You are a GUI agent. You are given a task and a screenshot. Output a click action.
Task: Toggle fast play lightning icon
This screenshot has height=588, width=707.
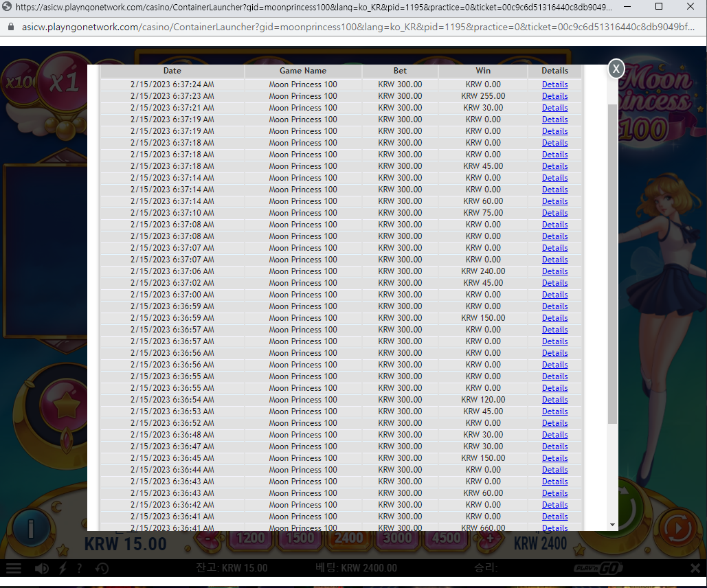coord(63,568)
